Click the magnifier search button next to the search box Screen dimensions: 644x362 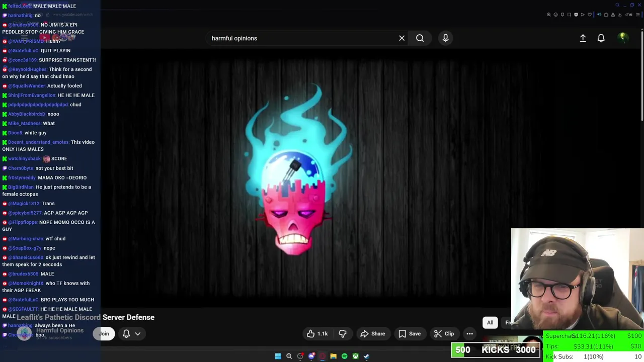(x=420, y=38)
